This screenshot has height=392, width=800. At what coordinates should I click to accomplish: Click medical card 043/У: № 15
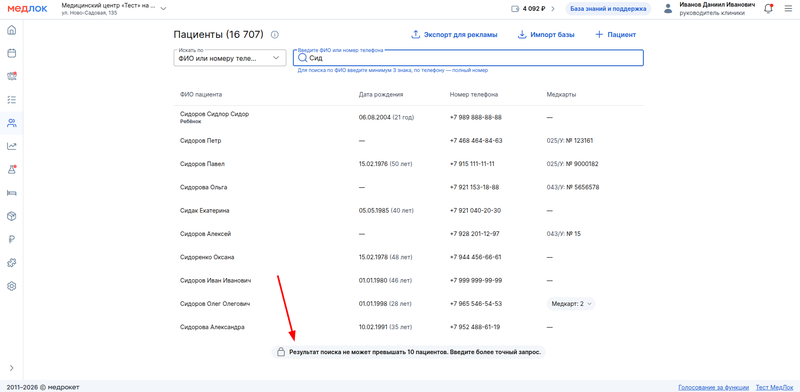(x=563, y=234)
